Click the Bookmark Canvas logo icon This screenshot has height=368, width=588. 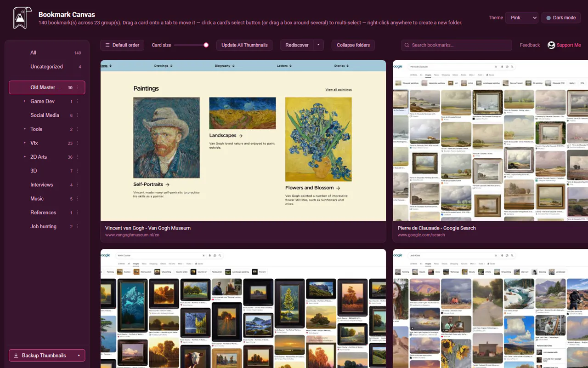(22, 18)
